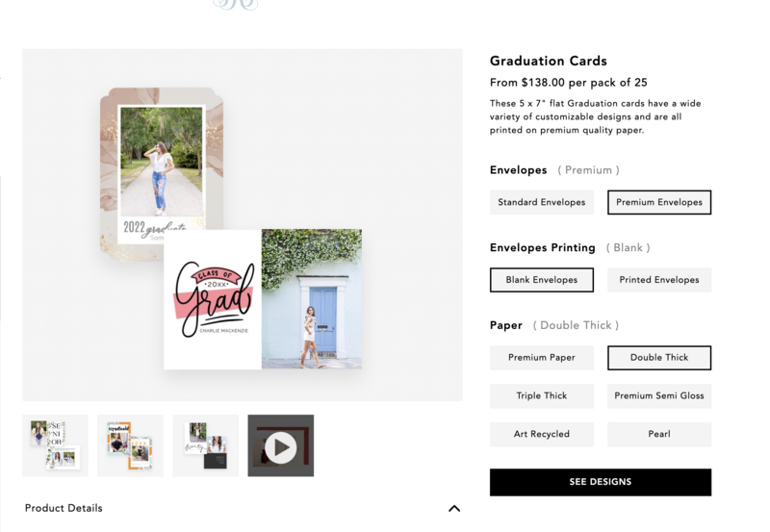This screenshot has width=770, height=532.
Task: Select Premium Semi Gloss paper
Action: (659, 396)
